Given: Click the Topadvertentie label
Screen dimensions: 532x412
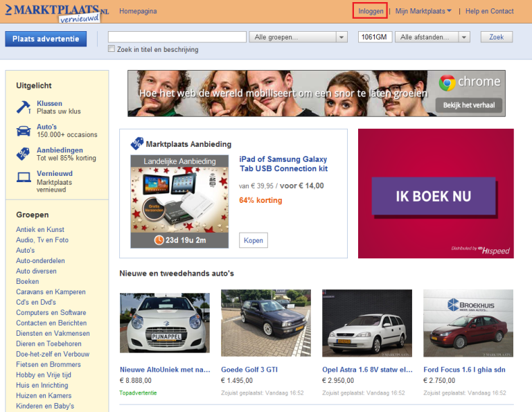Looking at the screenshot, I should [138, 393].
